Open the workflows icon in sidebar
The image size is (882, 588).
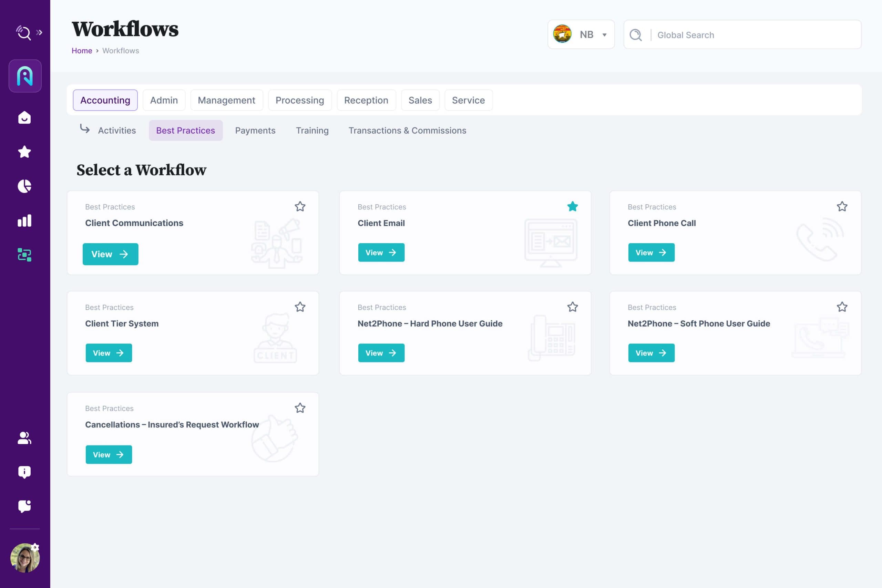pos(24,255)
